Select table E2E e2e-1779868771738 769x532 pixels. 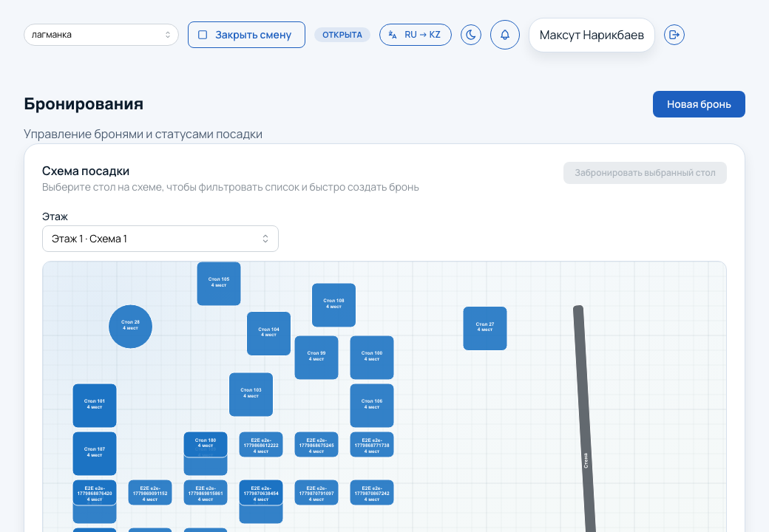pos(372,444)
